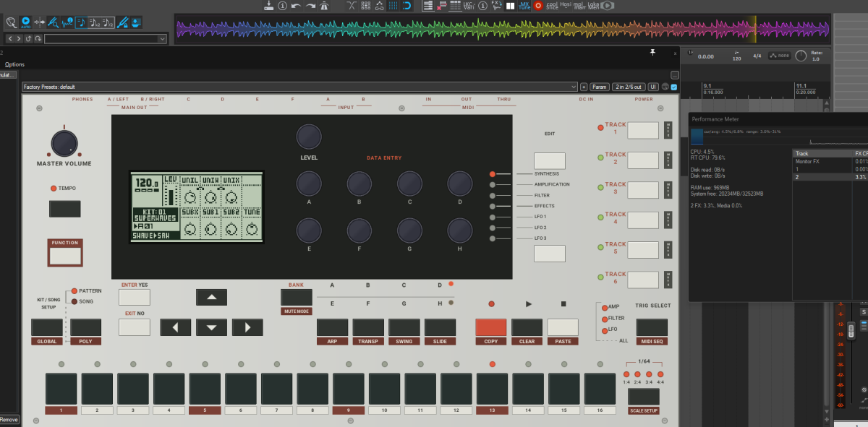Open the 4/4 time signature selector
The image size is (868, 427).
757,56
